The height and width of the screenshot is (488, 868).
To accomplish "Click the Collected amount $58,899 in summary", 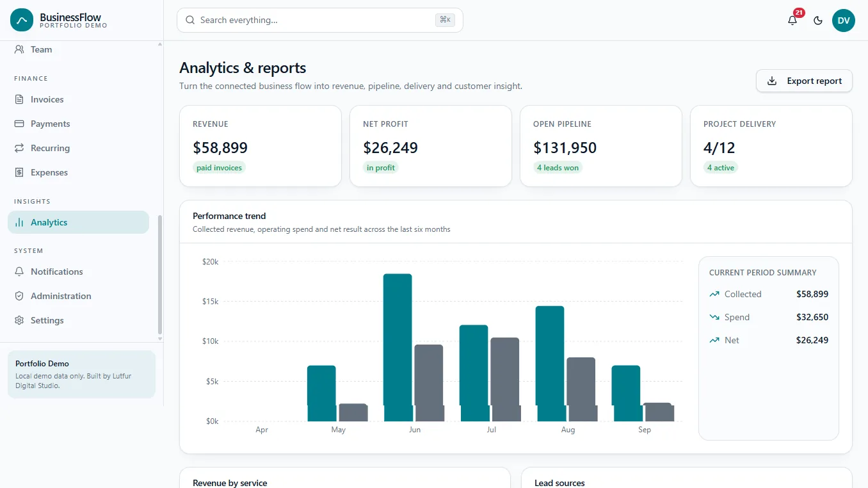I will [812, 295].
